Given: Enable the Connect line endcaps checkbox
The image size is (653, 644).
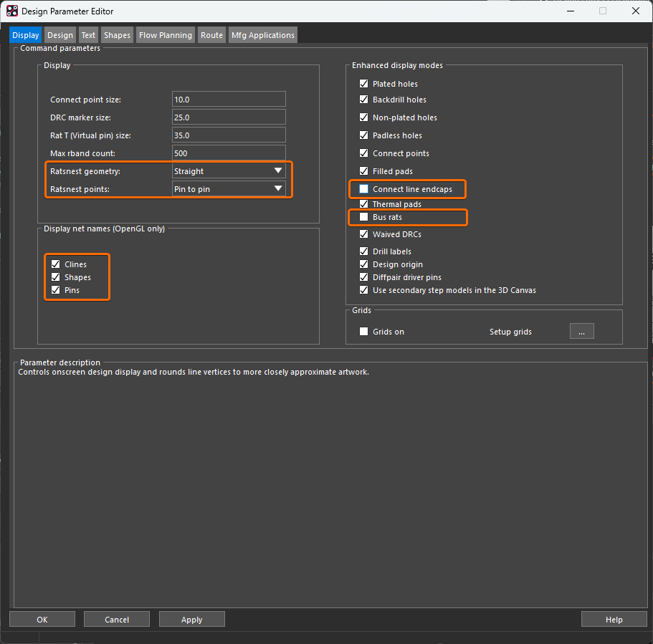Looking at the screenshot, I should pyautogui.click(x=364, y=189).
